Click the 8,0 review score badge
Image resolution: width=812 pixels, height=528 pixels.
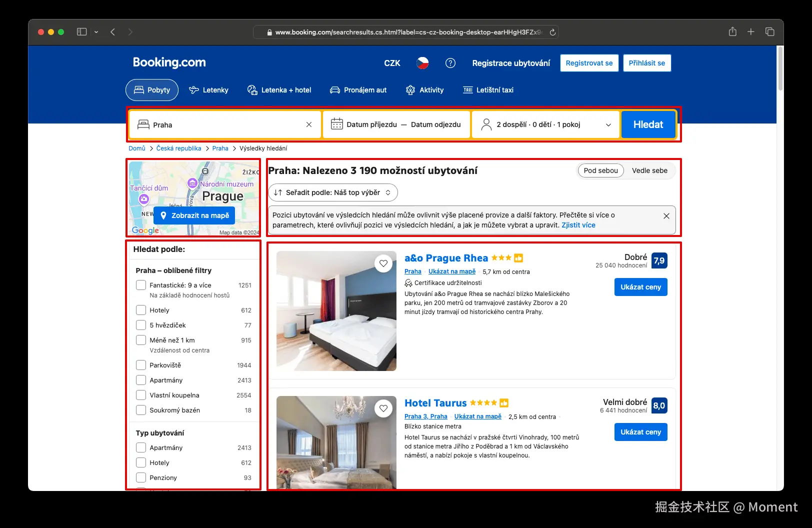click(x=659, y=405)
